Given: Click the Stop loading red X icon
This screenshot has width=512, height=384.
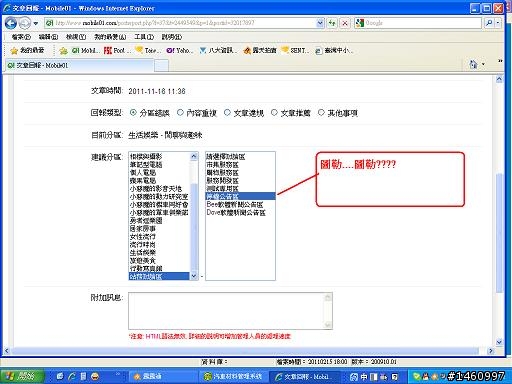Looking at the screenshot, I should [345, 23].
